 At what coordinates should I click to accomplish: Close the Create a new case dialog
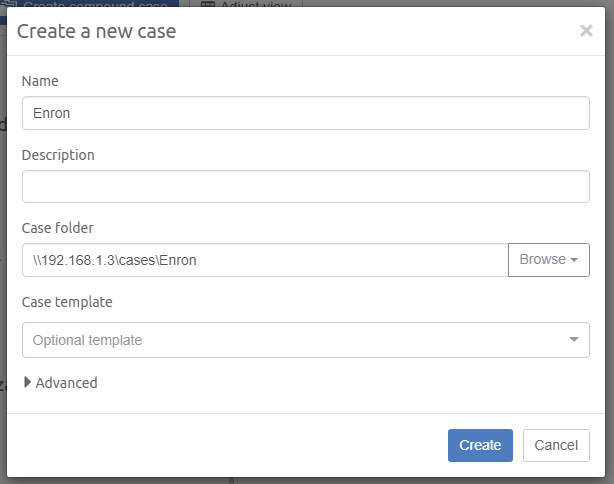click(586, 31)
